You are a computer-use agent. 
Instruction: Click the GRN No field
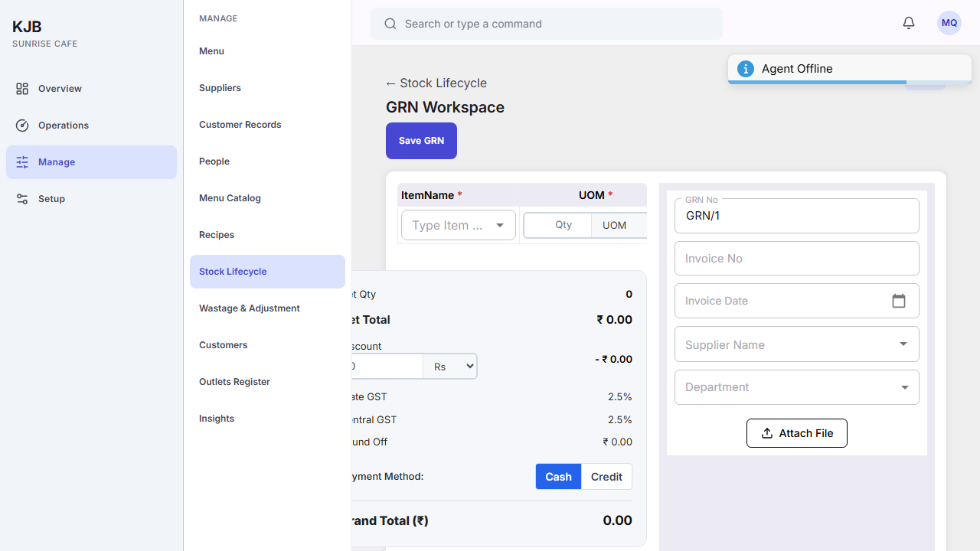[796, 216]
